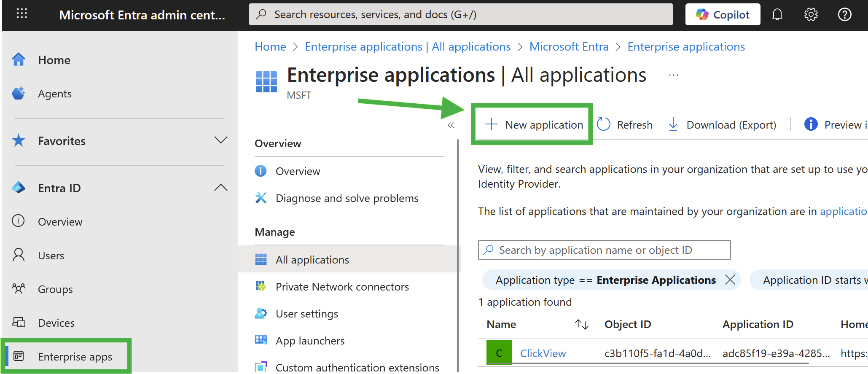Open Groups in the sidebar
The width and height of the screenshot is (868, 374).
(x=55, y=289)
